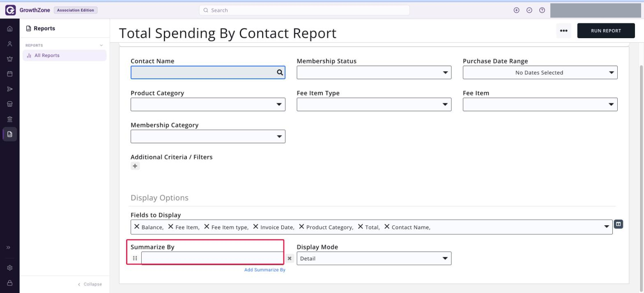Open the Memberships crown icon in the sidebar

point(10,59)
